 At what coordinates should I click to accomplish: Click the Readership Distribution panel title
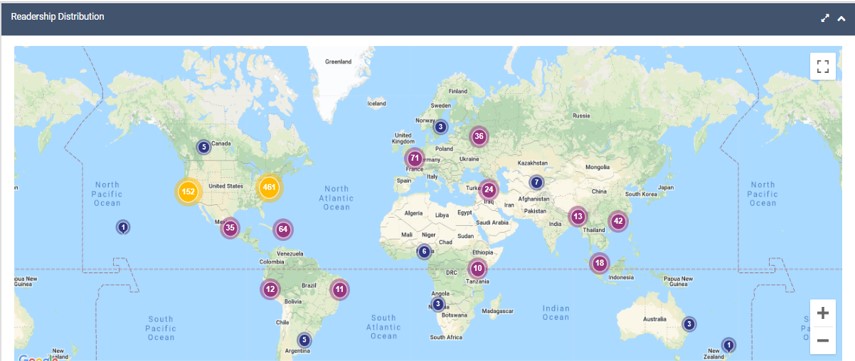(57, 17)
